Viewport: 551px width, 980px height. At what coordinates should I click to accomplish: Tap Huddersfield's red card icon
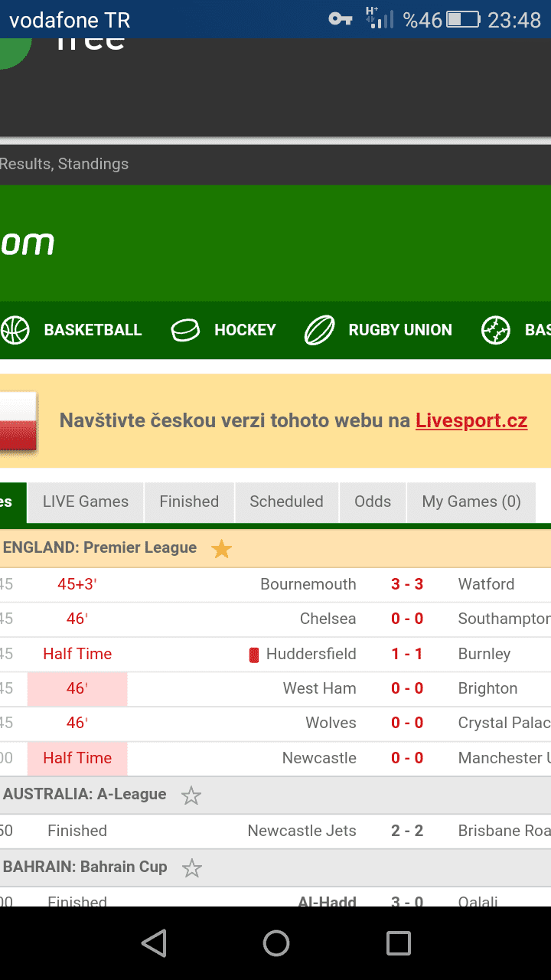(x=254, y=655)
